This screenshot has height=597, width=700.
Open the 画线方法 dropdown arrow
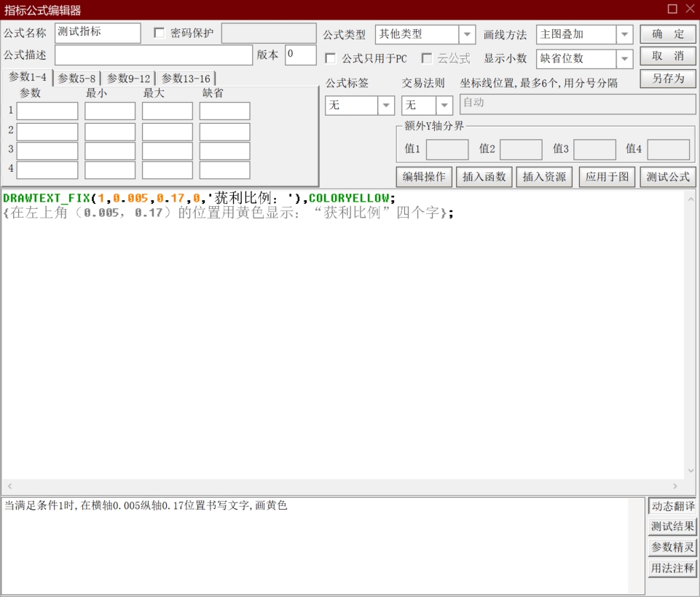[624, 34]
